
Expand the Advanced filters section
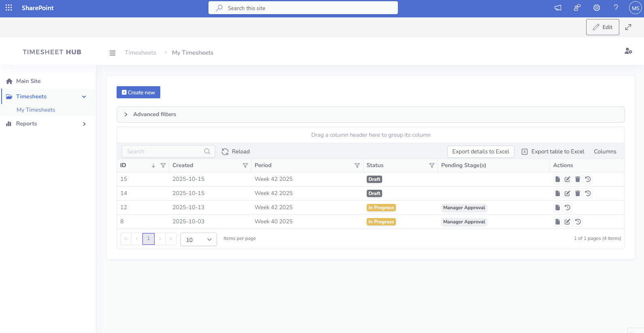(x=126, y=115)
